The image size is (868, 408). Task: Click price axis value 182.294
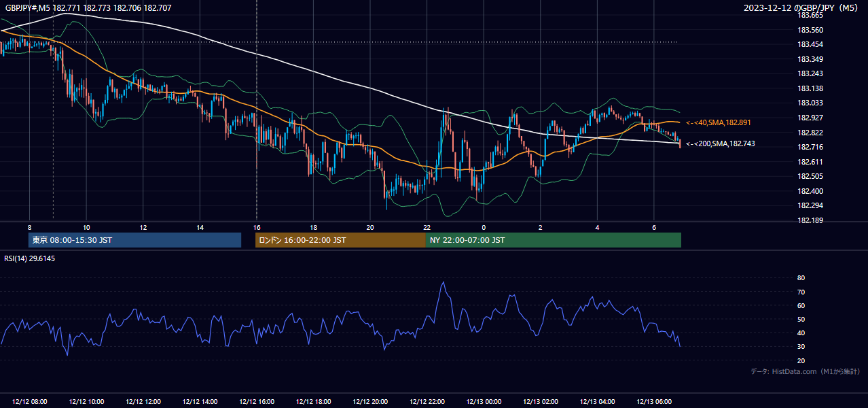coord(810,205)
